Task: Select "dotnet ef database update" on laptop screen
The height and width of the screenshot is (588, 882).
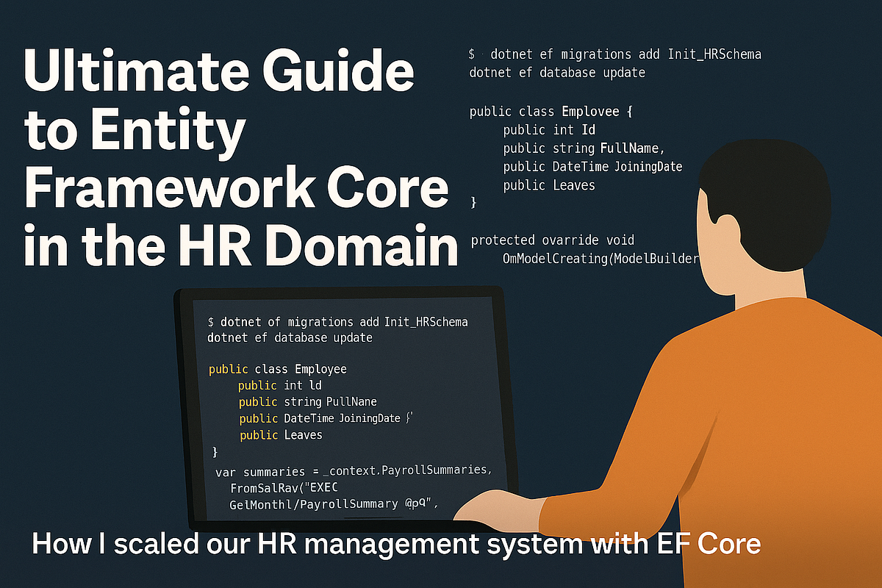Action: 290,338
